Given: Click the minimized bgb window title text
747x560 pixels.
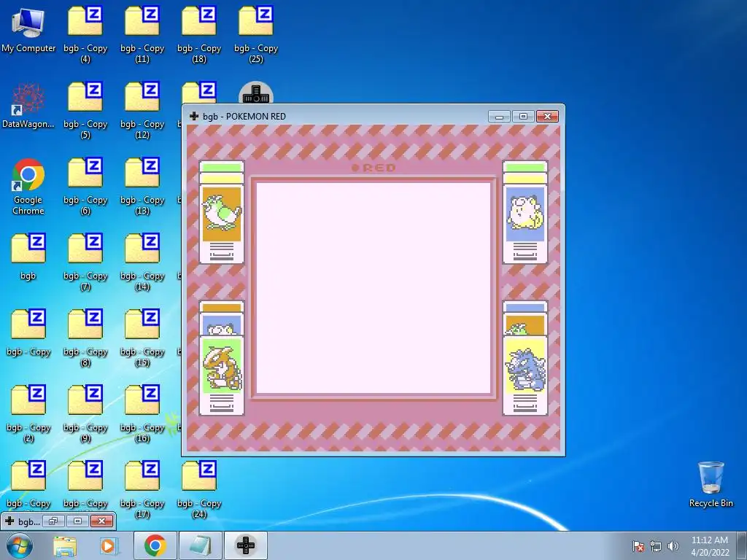Looking at the screenshot, I should 28,521.
